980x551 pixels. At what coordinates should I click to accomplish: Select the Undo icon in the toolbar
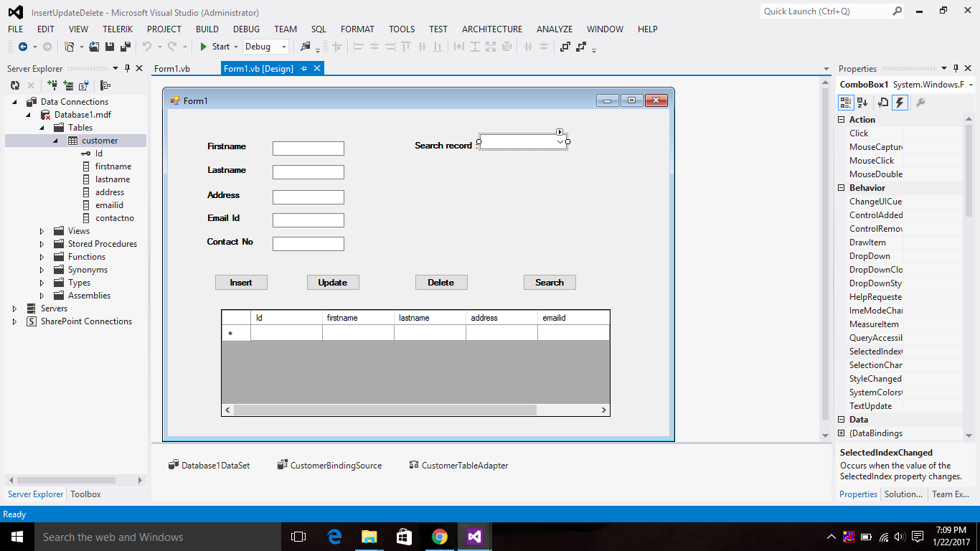click(x=147, y=46)
